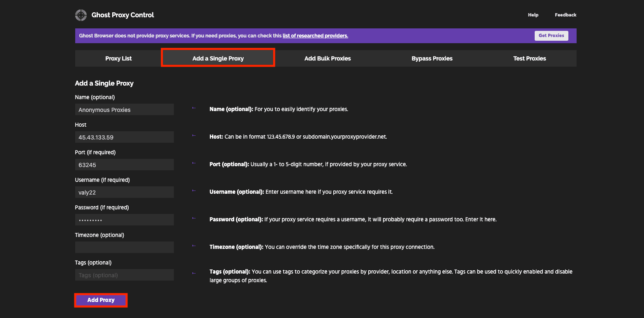Screen dimensions: 644x318
Task: Click the Ghost Proxy Control logo icon
Action: tap(81, 15)
